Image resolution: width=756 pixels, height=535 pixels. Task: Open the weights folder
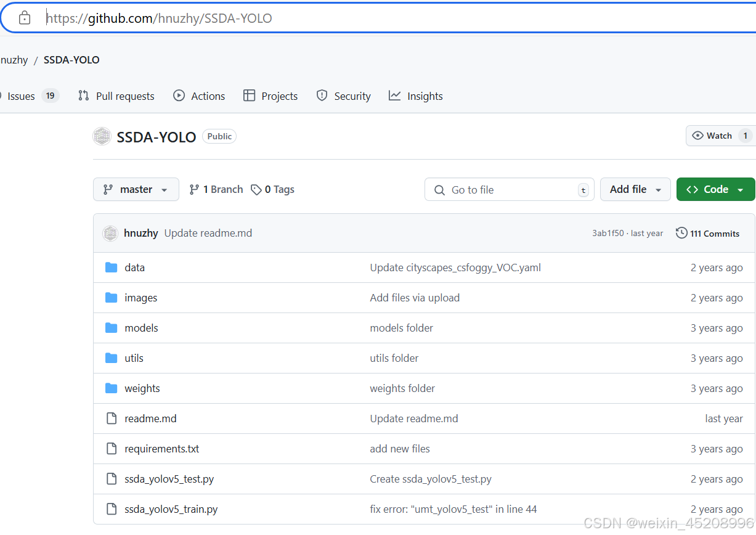(142, 388)
